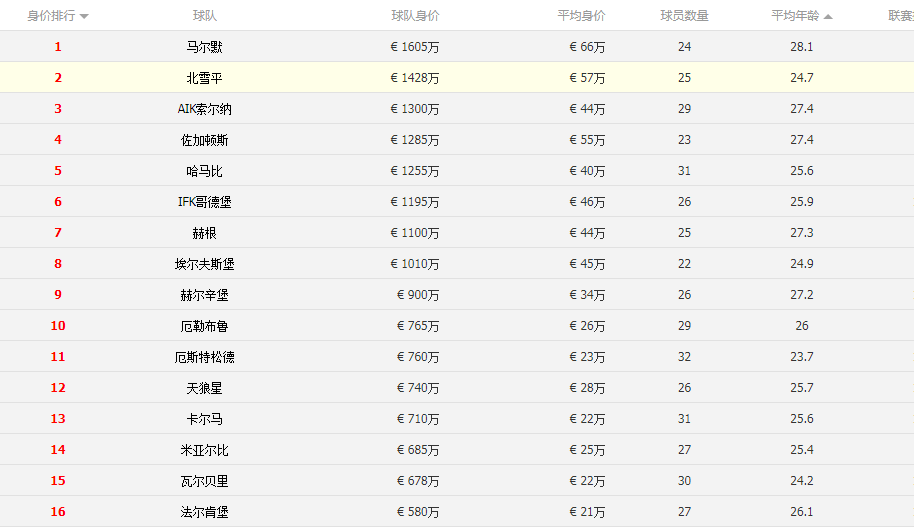Click the 球队 column header

click(x=204, y=16)
